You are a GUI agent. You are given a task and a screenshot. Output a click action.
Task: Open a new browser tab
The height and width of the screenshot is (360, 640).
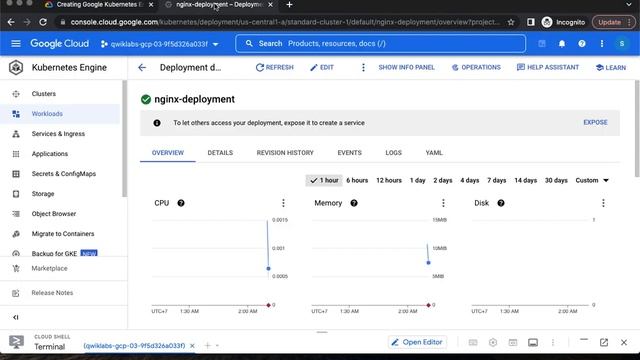click(289, 4)
